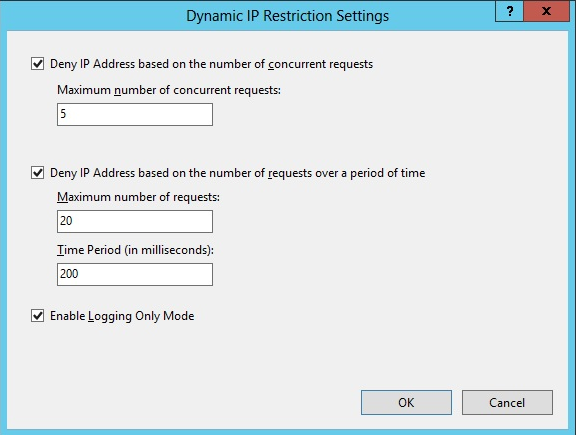The image size is (577, 435).
Task: Close the Dynamic IP Restriction Settings dialog
Action: (x=546, y=11)
